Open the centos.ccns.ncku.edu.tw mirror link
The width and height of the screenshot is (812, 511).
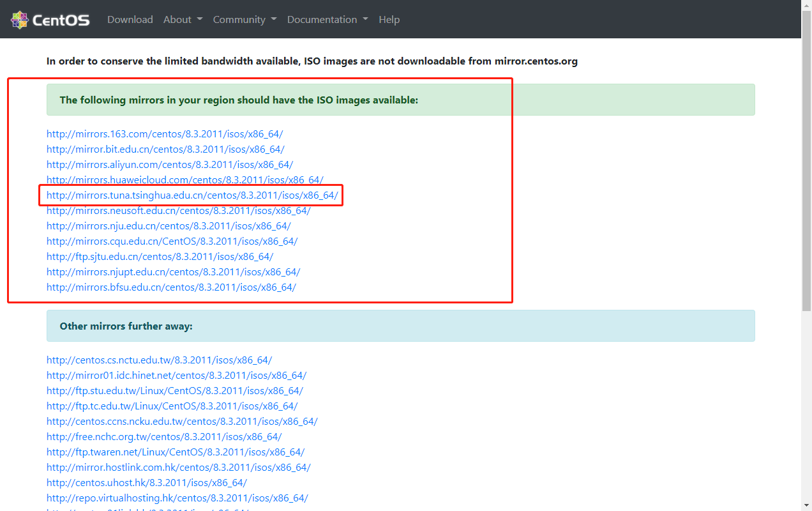coord(182,422)
